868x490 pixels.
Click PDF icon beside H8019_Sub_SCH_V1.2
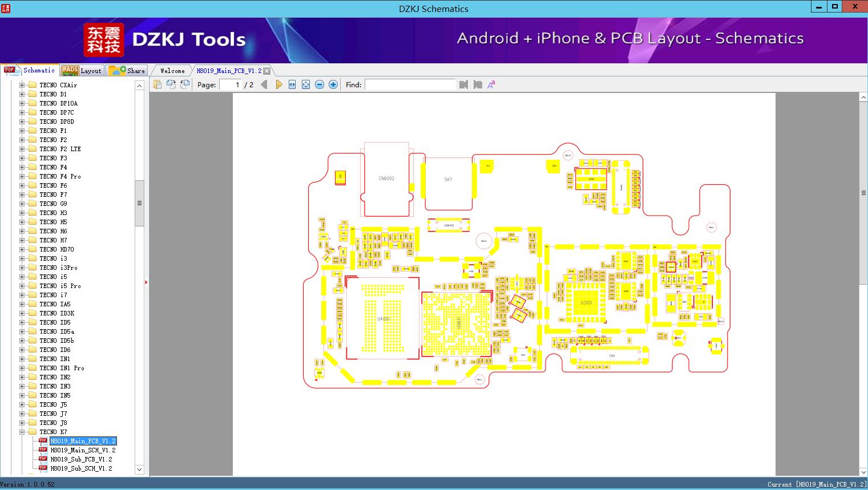click(43, 468)
